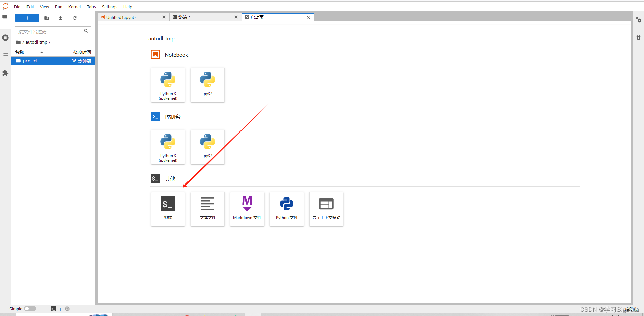
Task: Open the View menu
Action: click(44, 7)
